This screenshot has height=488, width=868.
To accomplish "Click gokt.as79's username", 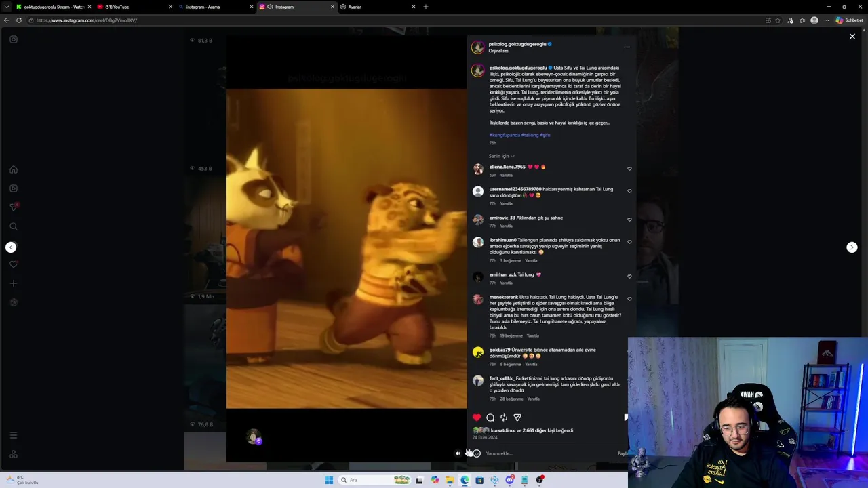I will coord(500,350).
